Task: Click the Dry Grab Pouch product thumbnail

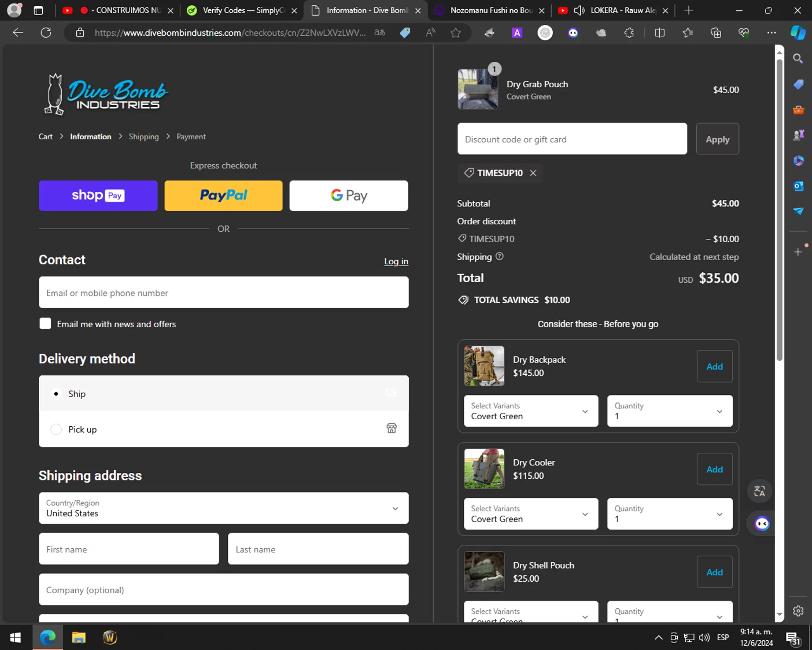Action: pos(478,89)
